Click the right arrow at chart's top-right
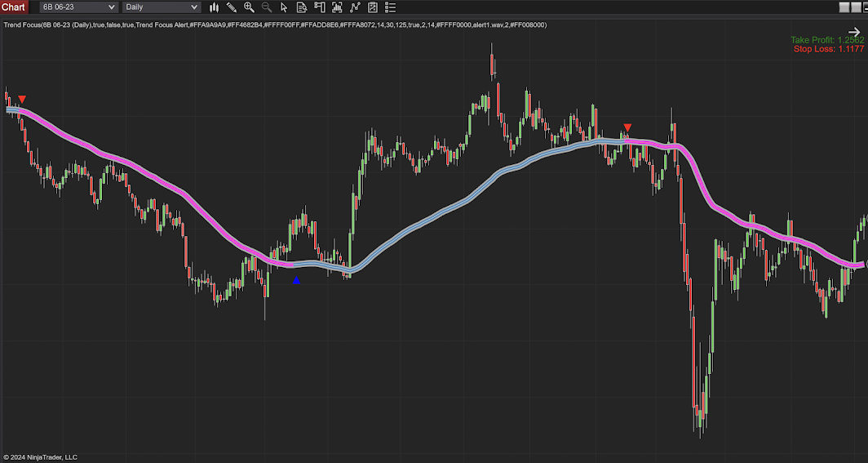 [x=855, y=32]
